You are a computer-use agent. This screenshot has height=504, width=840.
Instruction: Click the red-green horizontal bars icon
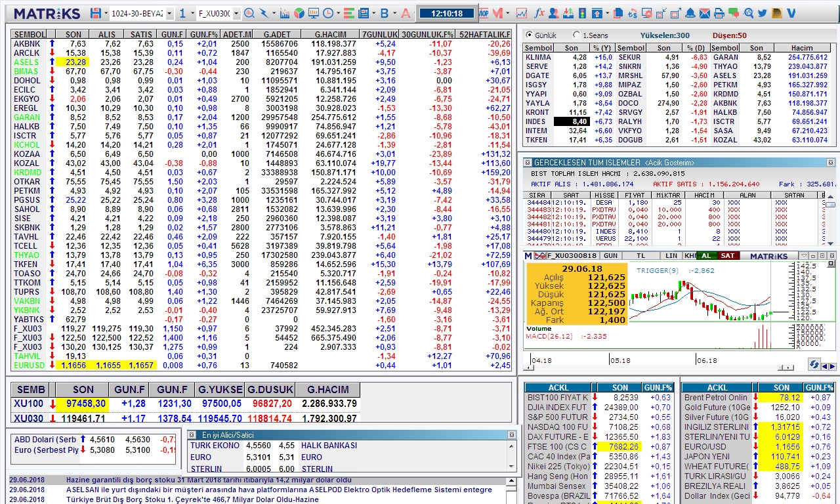pyautogui.click(x=348, y=13)
